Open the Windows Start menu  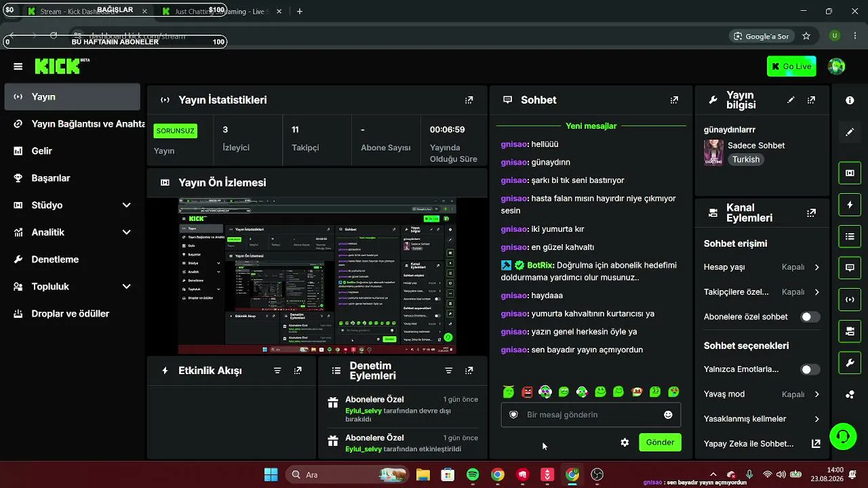271,474
